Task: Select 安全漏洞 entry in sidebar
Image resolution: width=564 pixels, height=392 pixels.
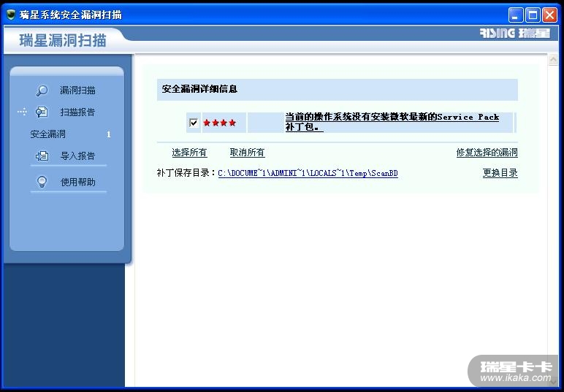Action: [47, 134]
